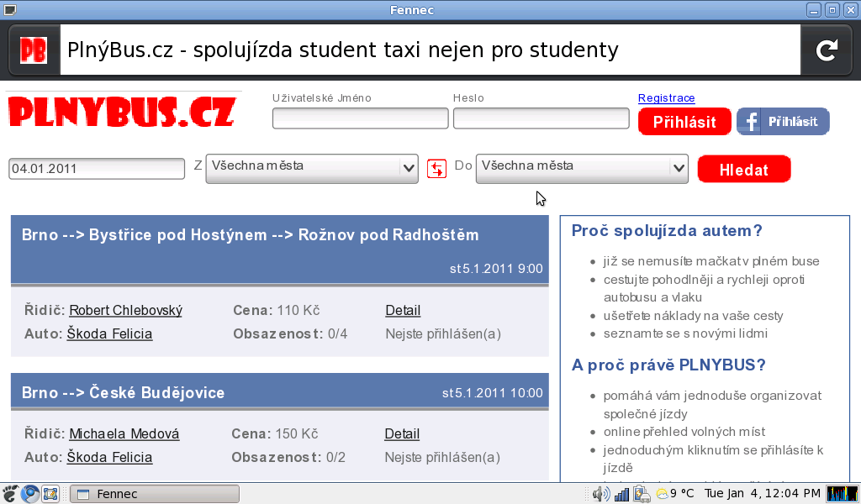Viewport: 861px width, 504px height.
Task: Launch the web browser from the panel
Action: pyautogui.click(x=30, y=494)
